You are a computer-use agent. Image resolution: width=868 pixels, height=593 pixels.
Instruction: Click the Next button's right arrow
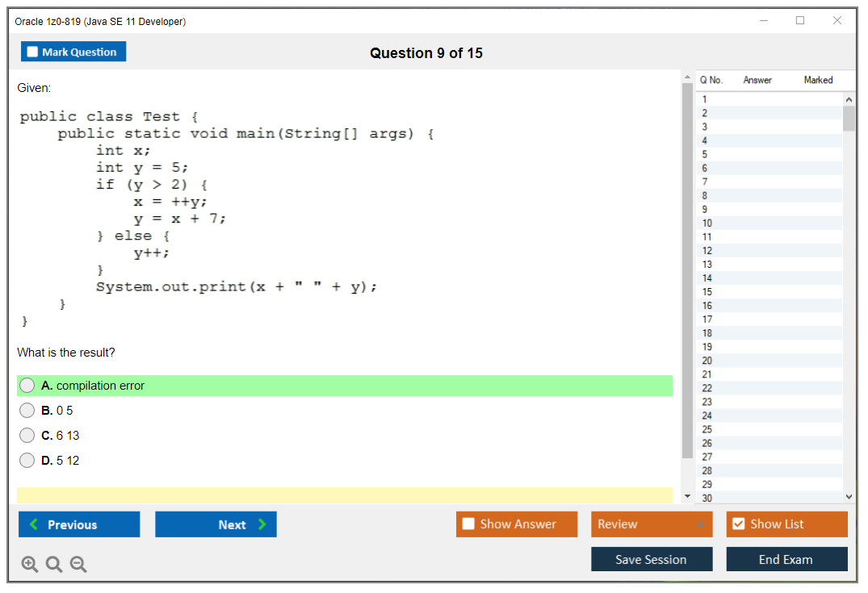pyautogui.click(x=262, y=524)
